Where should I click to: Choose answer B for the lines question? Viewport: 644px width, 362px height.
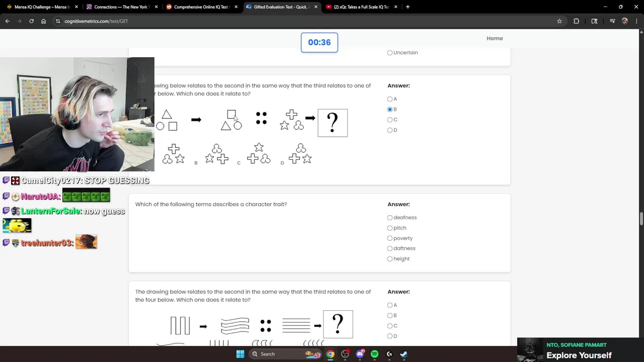pos(390,315)
